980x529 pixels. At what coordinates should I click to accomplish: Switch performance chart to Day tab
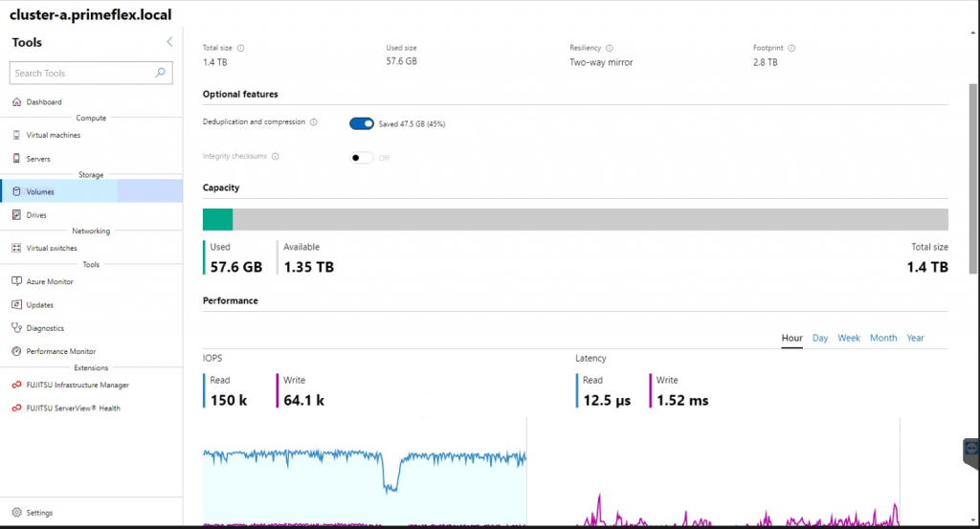point(820,338)
